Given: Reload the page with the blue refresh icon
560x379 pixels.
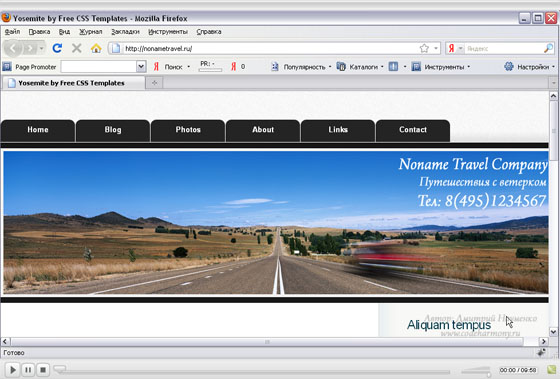Looking at the screenshot, I should pyautogui.click(x=57, y=48).
